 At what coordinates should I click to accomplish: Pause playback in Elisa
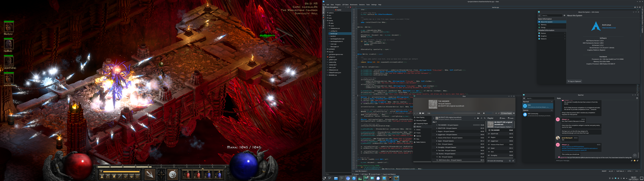[420, 113]
